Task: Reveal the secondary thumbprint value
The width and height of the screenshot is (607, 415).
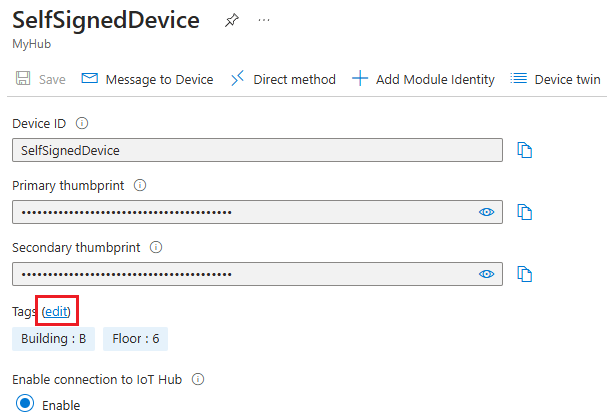Action: pyautogui.click(x=487, y=274)
